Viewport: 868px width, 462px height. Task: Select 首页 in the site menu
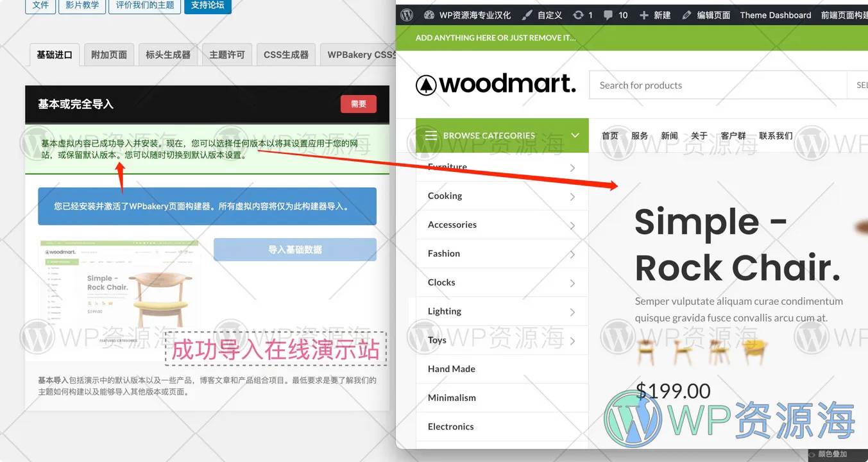tap(609, 135)
